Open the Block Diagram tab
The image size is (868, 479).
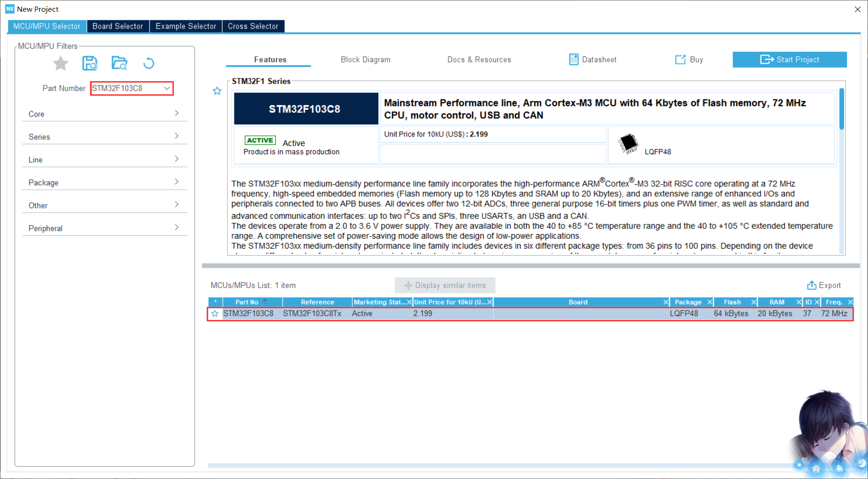[x=366, y=60]
